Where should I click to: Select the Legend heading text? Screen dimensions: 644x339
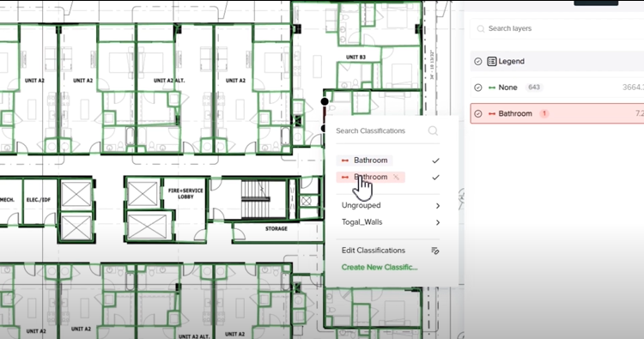pos(512,62)
